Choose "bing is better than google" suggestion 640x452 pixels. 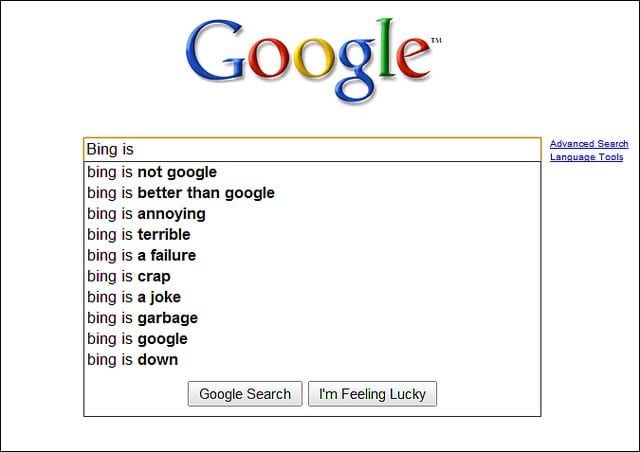(181, 193)
